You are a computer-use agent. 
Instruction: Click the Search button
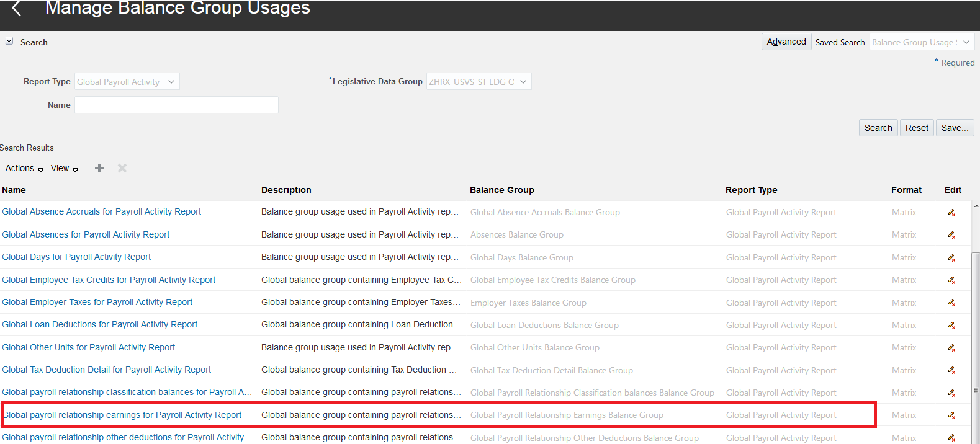pyautogui.click(x=878, y=128)
